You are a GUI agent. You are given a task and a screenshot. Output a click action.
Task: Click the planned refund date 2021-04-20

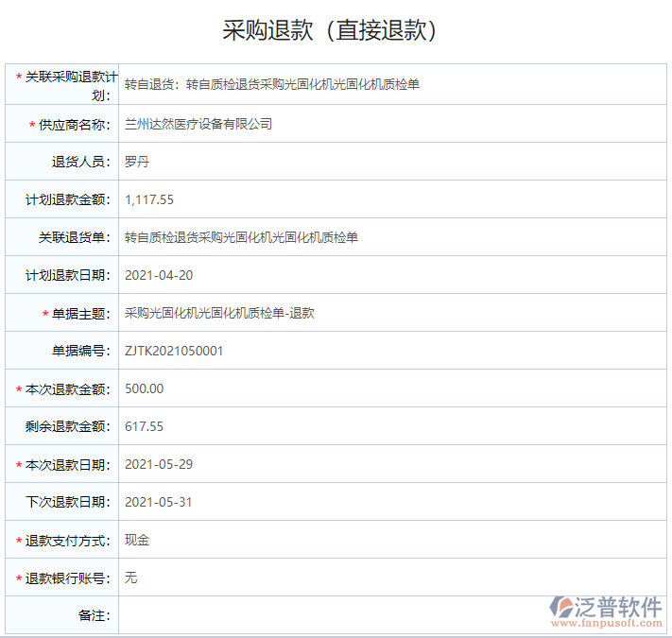click(159, 275)
